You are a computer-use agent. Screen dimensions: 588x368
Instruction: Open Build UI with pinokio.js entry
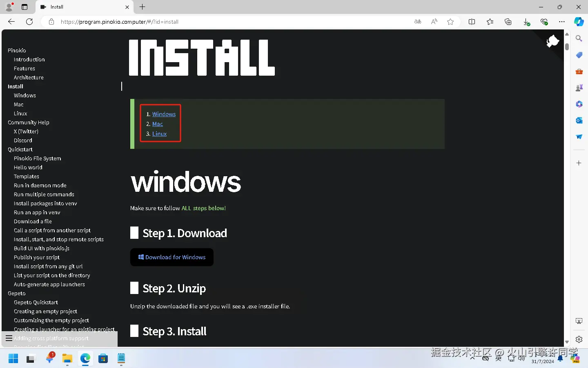pyautogui.click(x=42, y=248)
